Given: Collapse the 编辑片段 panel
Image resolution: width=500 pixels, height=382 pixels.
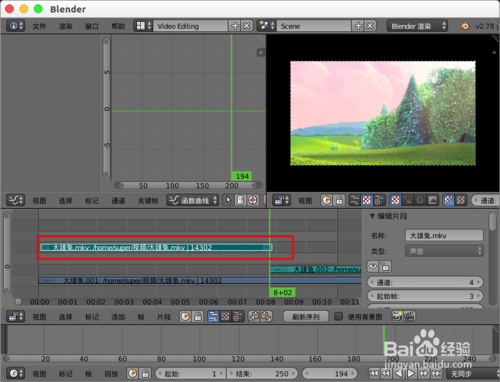Looking at the screenshot, I should tap(372, 216).
